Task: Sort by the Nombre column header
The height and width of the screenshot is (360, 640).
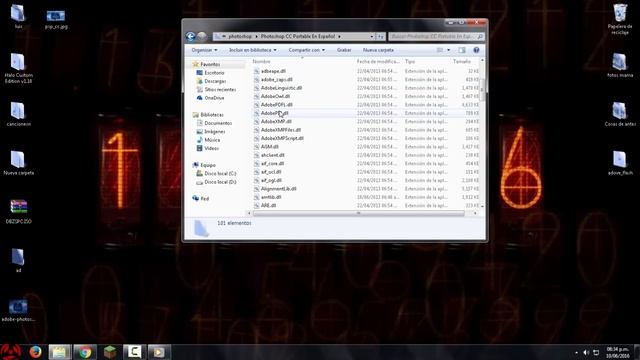Action: pyautogui.click(x=261, y=61)
